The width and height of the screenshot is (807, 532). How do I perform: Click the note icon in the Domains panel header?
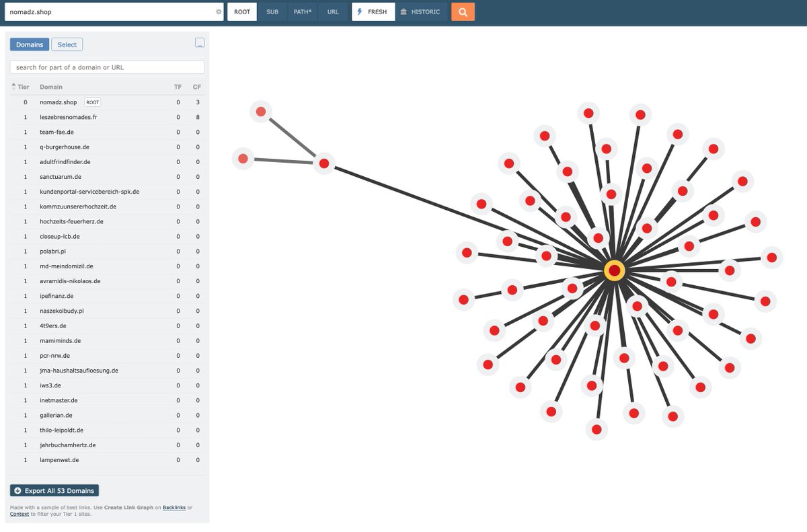[199, 42]
